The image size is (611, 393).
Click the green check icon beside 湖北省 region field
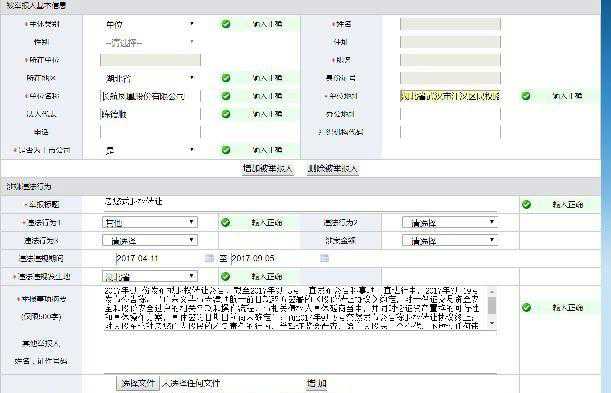[x=226, y=78]
